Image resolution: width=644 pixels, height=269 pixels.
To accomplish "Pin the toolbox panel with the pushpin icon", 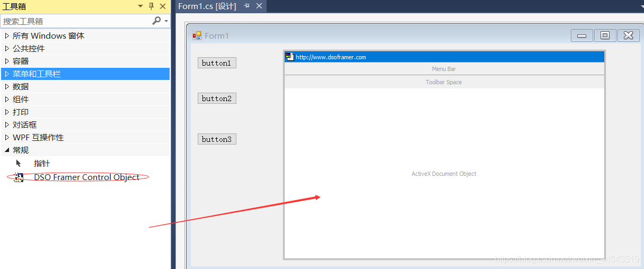I will (x=151, y=6).
